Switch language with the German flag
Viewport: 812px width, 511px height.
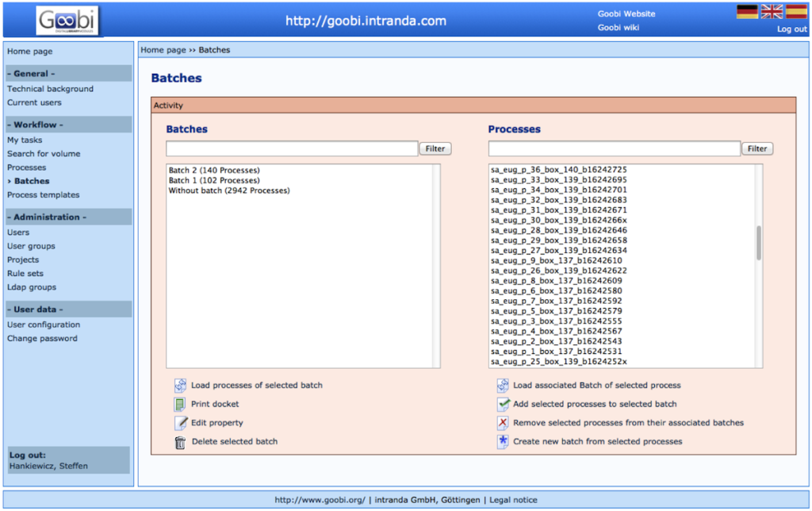[x=747, y=12]
